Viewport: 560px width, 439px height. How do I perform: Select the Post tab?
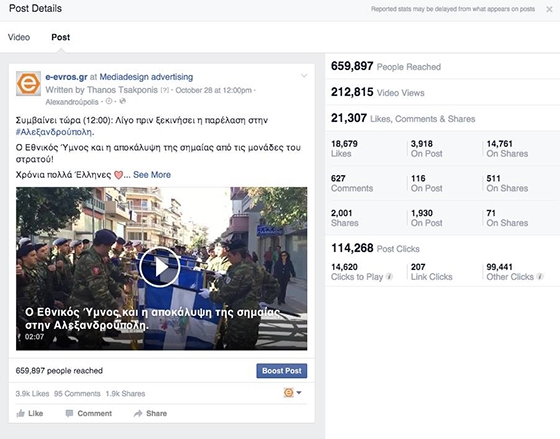click(61, 37)
